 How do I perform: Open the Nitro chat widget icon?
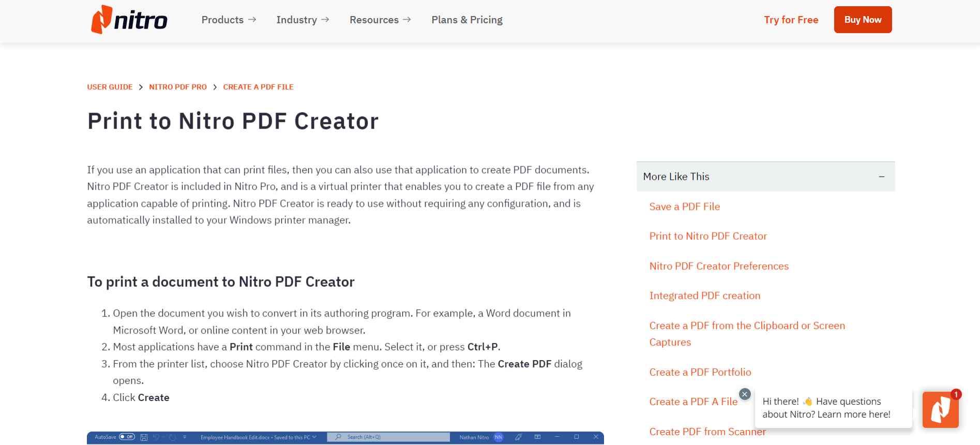pos(940,409)
